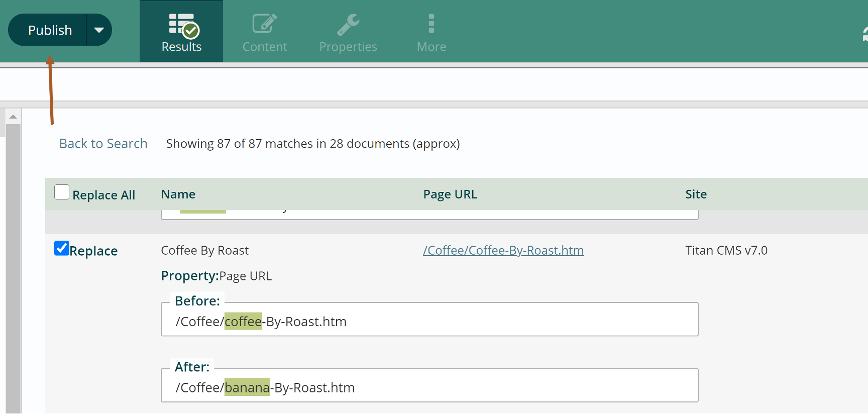Open the More three-dot menu
Viewport: 868px width, 414px height.
coord(431,24)
